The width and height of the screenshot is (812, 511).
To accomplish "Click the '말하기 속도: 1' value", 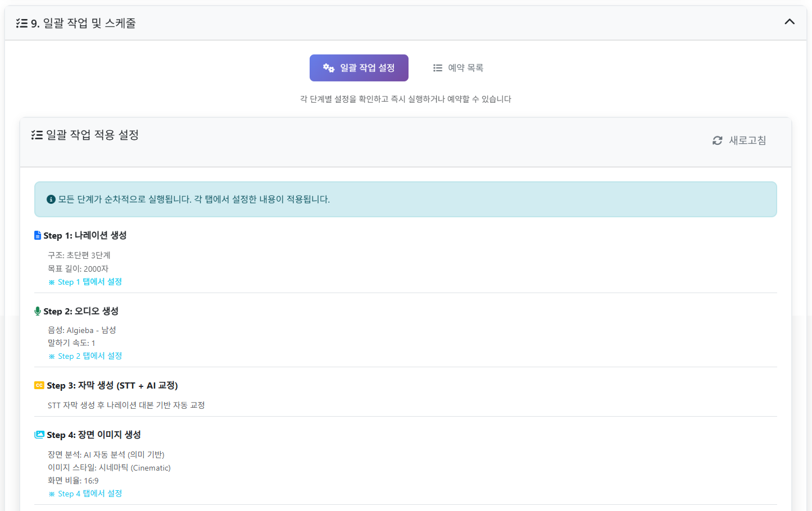I will [71, 343].
